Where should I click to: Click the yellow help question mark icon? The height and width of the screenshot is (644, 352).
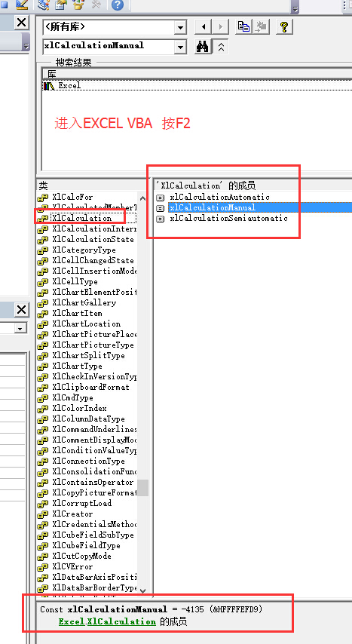point(284,26)
